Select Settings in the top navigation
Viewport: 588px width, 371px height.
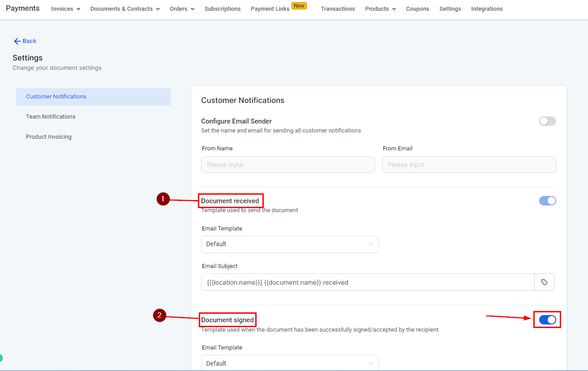pyautogui.click(x=450, y=9)
